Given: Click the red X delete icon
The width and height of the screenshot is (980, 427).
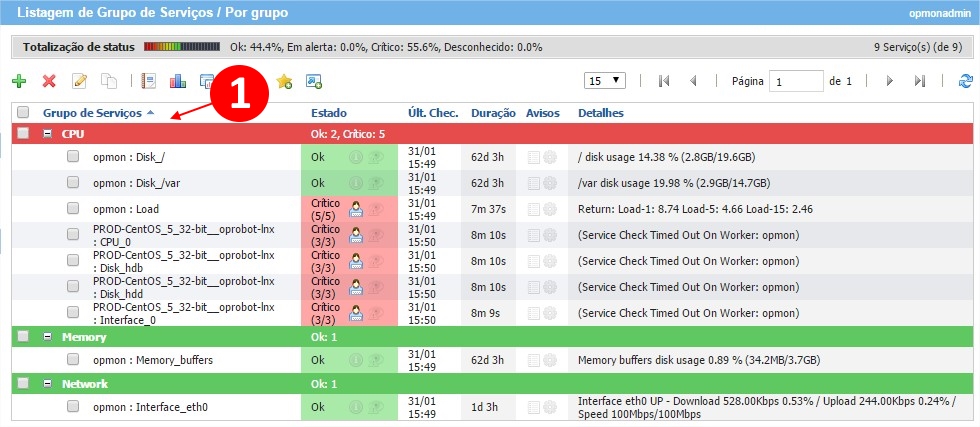Looking at the screenshot, I should (x=49, y=81).
